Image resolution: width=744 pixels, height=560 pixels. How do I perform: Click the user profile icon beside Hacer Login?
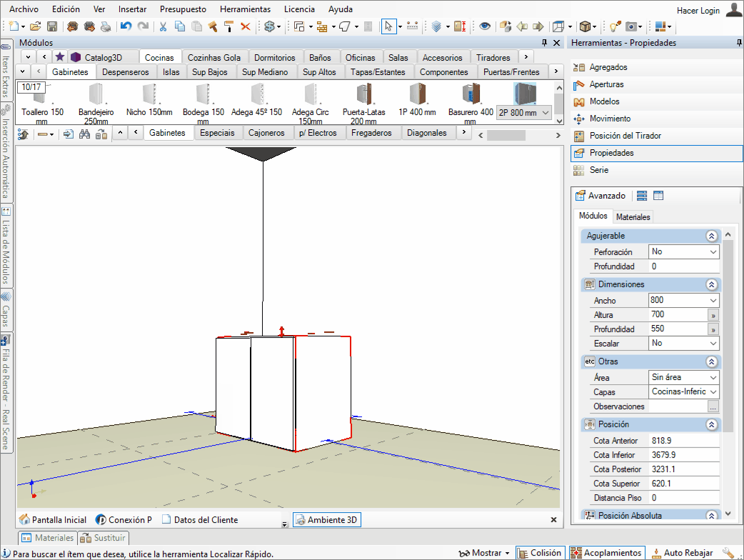point(734,10)
